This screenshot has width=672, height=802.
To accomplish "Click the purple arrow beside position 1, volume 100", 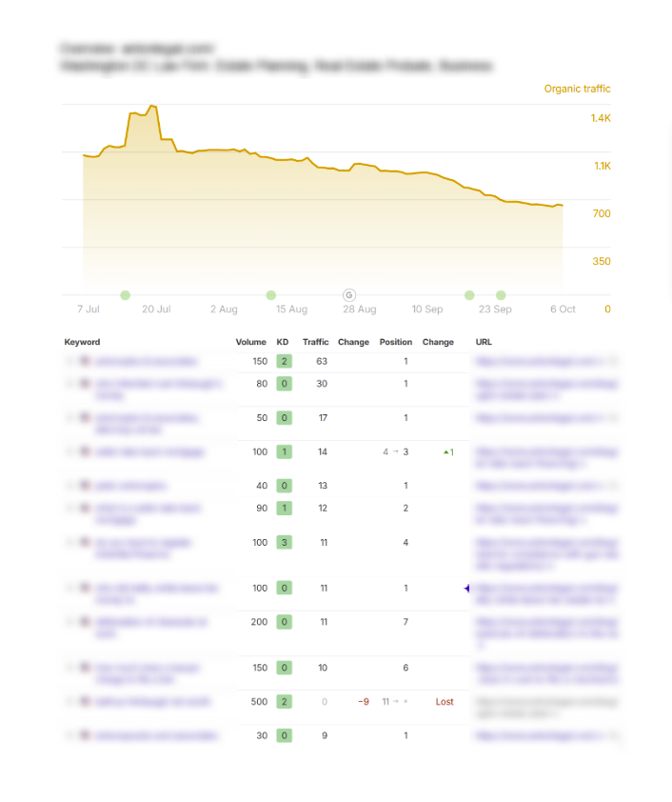I will coord(466,589).
